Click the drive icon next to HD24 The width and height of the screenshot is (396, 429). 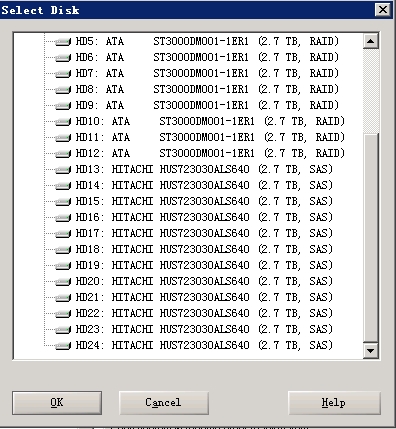(63, 346)
